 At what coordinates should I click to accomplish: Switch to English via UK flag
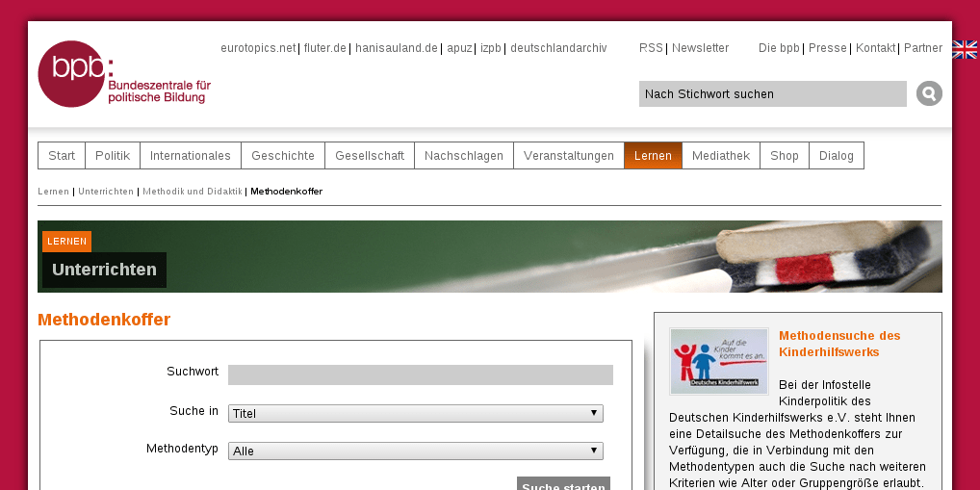click(965, 49)
